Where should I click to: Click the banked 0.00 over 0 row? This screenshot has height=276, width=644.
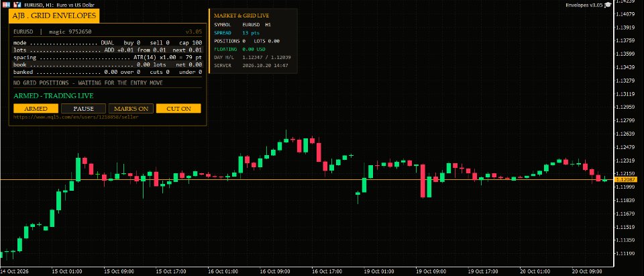(x=107, y=72)
